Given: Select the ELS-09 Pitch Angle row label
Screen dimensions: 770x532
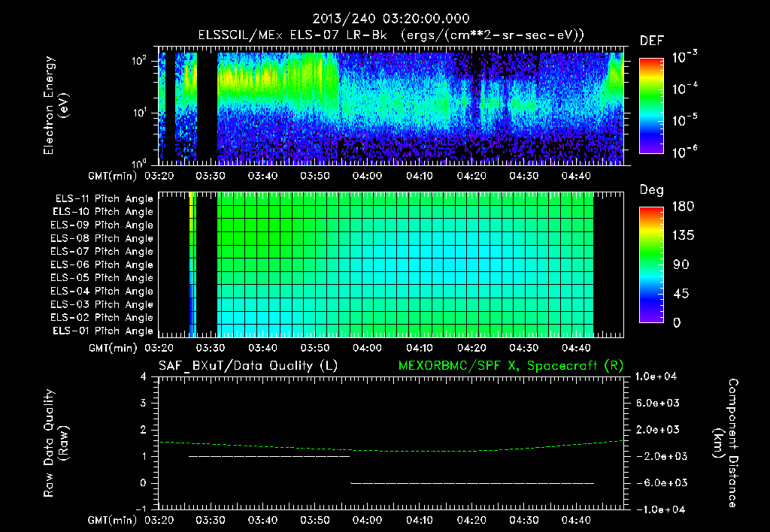Looking at the screenshot, I should (x=102, y=225).
